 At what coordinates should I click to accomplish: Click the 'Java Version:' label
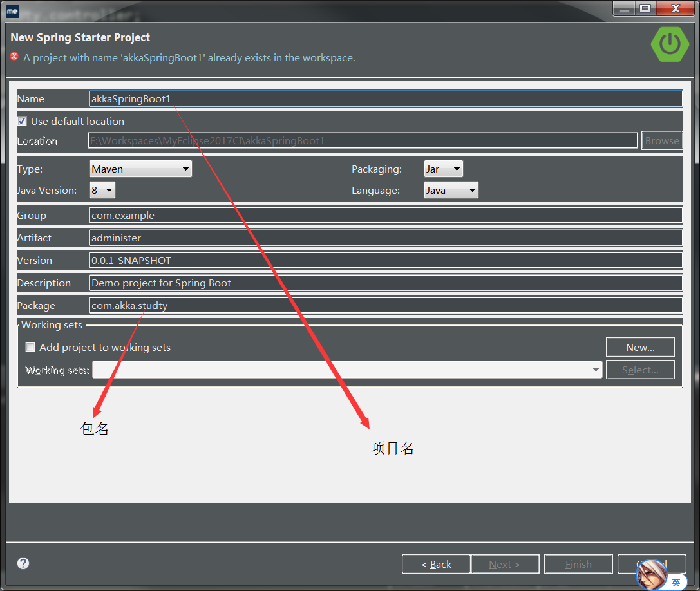point(47,190)
